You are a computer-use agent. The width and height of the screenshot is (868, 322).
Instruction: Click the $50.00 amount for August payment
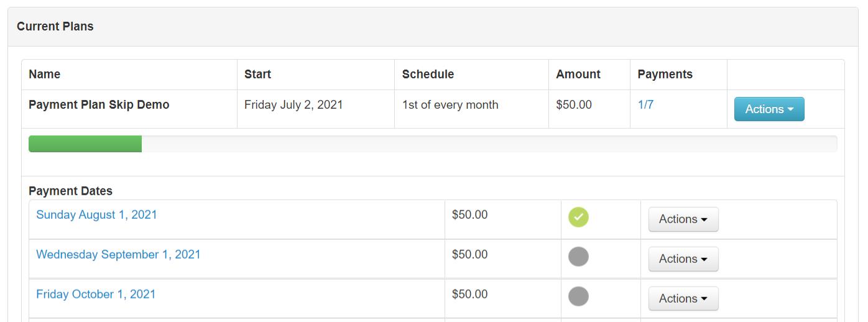469,214
